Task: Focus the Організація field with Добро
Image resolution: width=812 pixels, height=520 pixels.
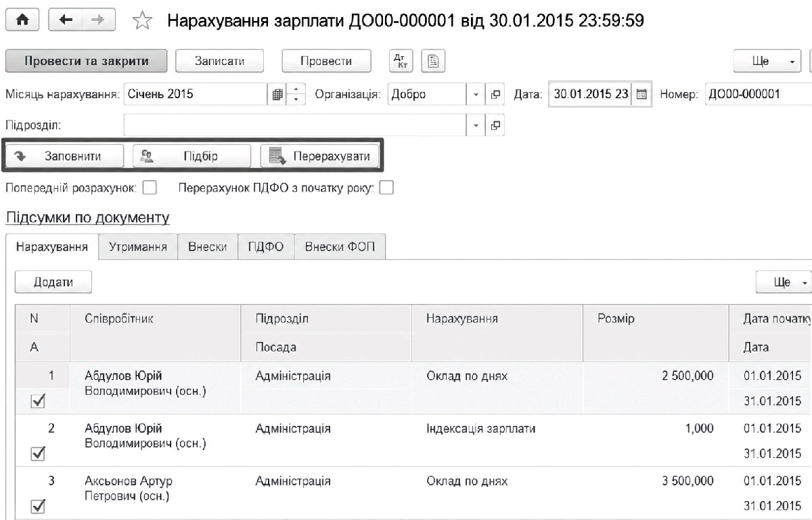Action: pos(426,95)
